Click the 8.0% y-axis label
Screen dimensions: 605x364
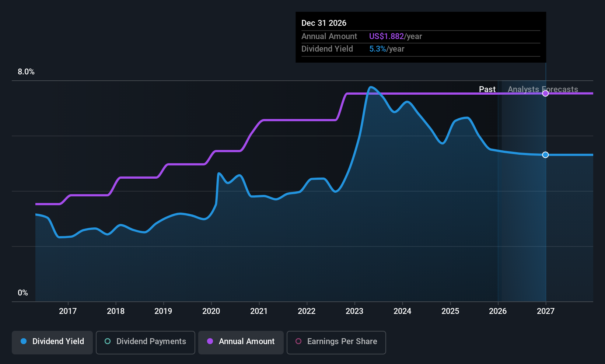26,72
